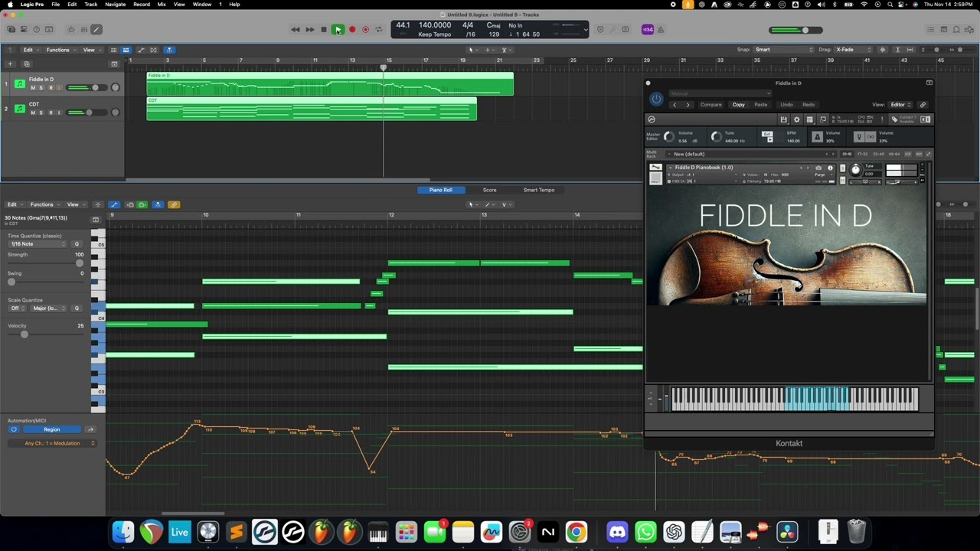Mute the CDT track

(x=33, y=112)
